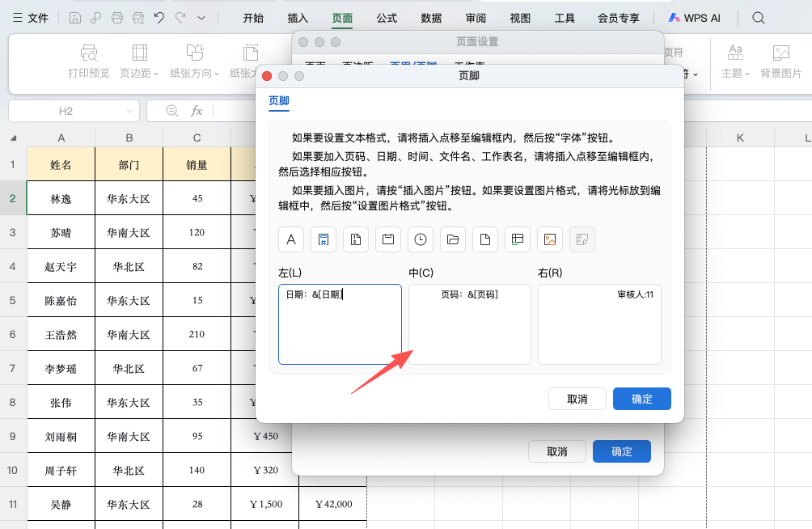Click into the 左(L) footer edit box
The image size is (812, 529).
pyautogui.click(x=340, y=324)
